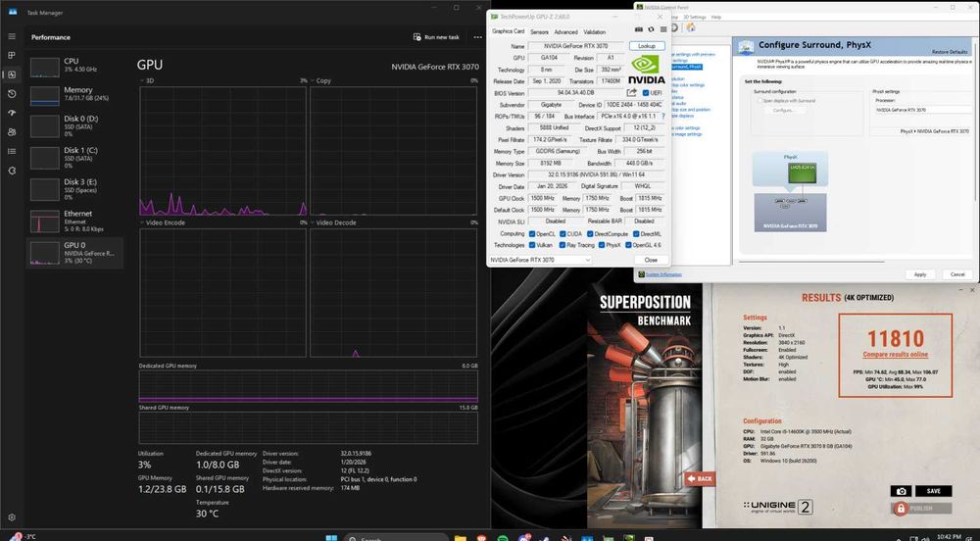Toggle UEFI checkbox in GPU-Z
980x541 pixels.
click(x=646, y=93)
